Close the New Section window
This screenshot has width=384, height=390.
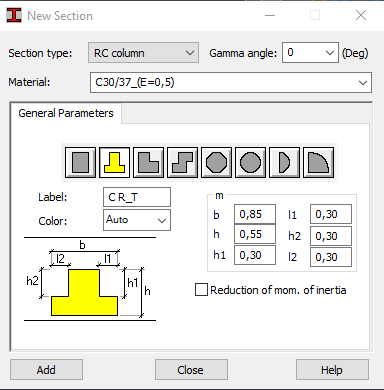(x=361, y=15)
